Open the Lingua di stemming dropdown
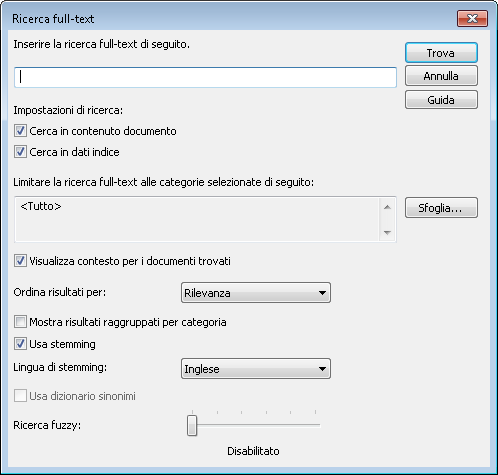This screenshot has width=498, height=475. (256, 369)
